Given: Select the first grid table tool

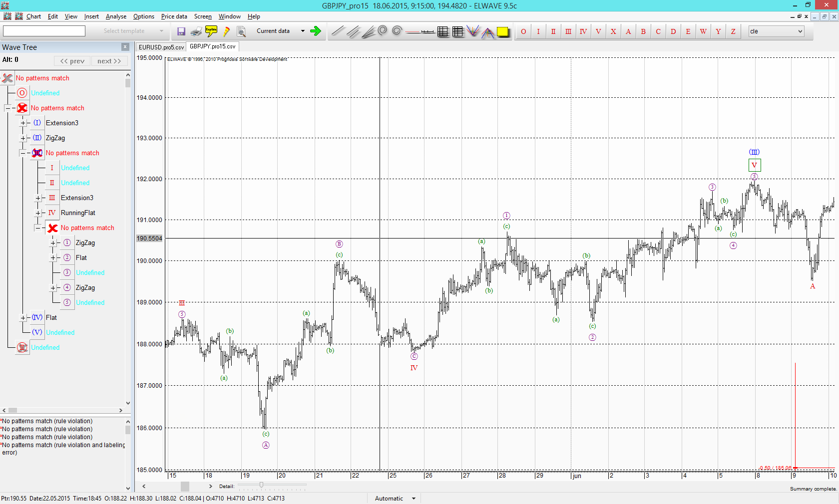Looking at the screenshot, I should [x=443, y=31].
